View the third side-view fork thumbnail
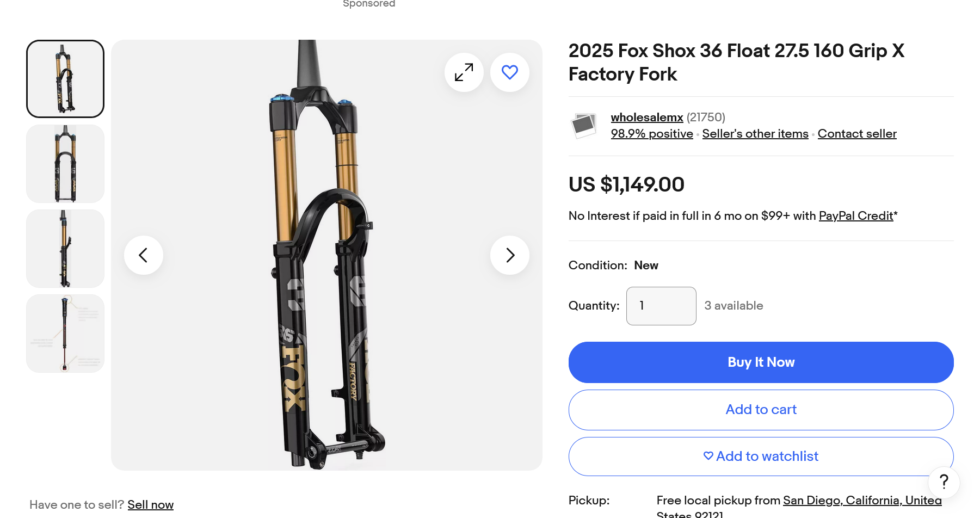Image resolution: width=980 pixels, height=518 pixels. coord(65,249)
